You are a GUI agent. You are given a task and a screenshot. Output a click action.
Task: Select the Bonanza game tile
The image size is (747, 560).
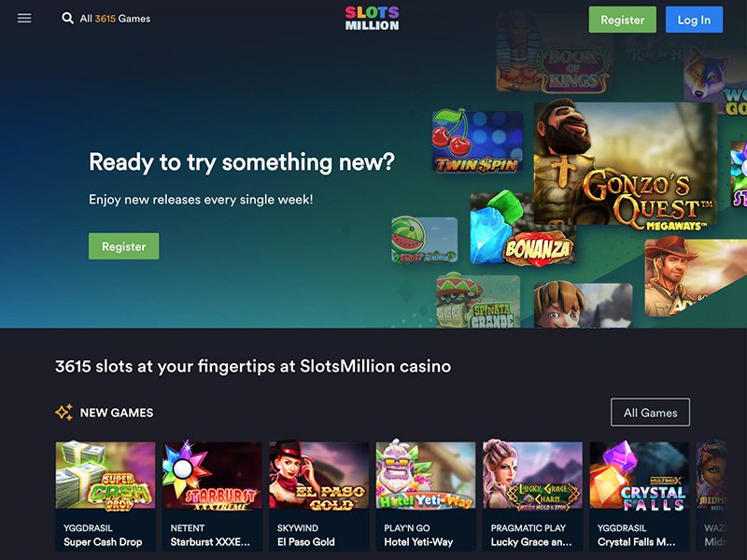click(x=522, y=229)
